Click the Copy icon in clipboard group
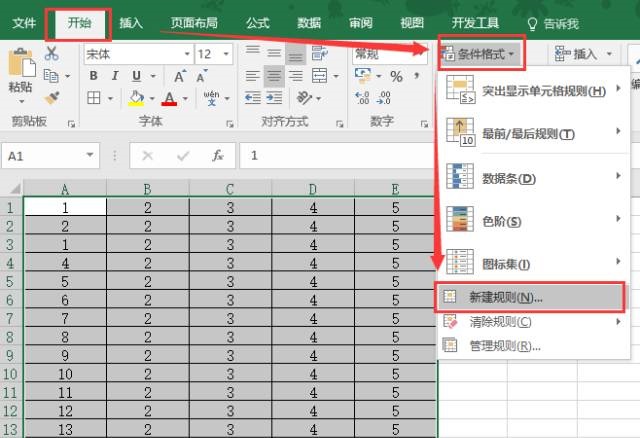The width and height of the screenshot is (640, 438). [51, 76]
